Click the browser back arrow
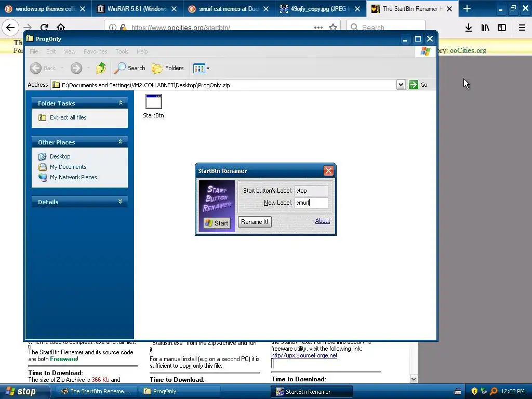This screenshot has height=399, width=532. coord(10,28)
